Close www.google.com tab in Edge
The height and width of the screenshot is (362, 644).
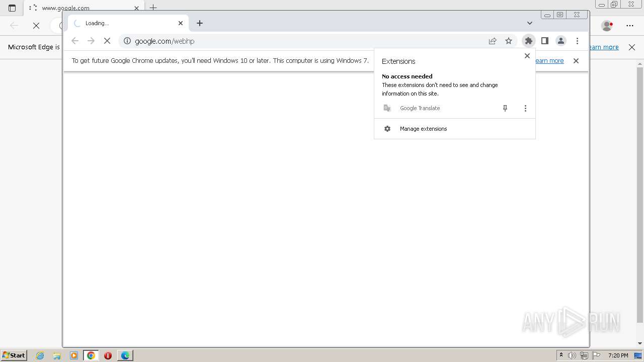click(136, 8)
